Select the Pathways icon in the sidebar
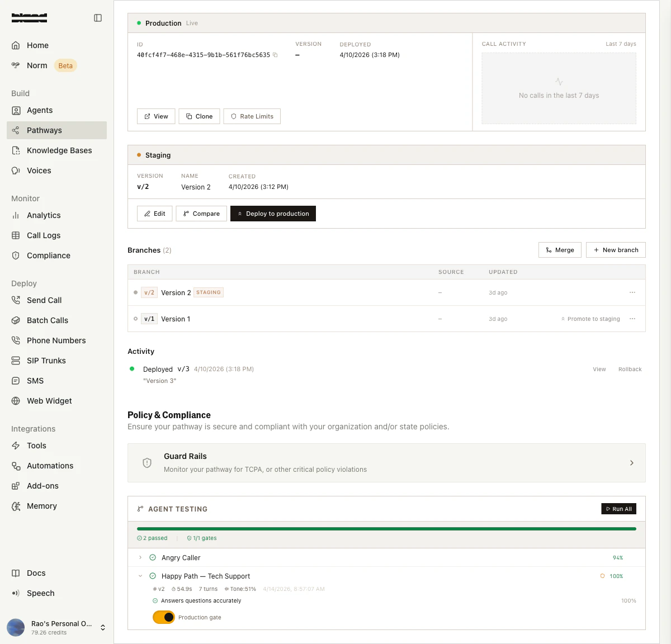 [16, 130]
